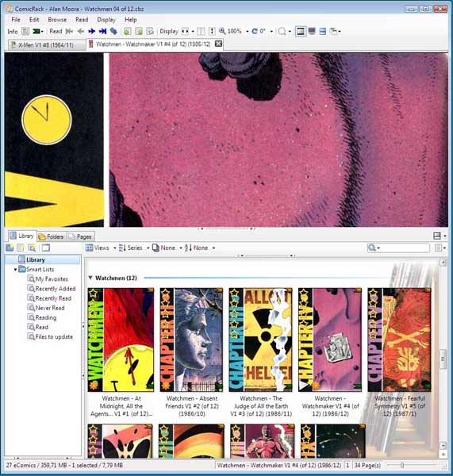The width and height of the screenshot is (453, 476).
Task: Click the magnifier loupe icon
Action: point(282,31)
